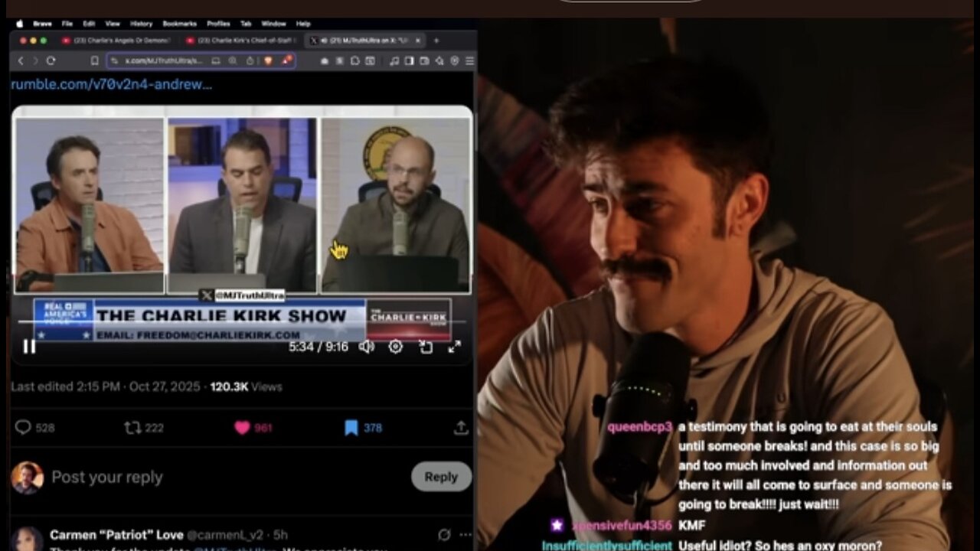
Task: Open the Bookmarks menu
Action: (x=181, y=24)
